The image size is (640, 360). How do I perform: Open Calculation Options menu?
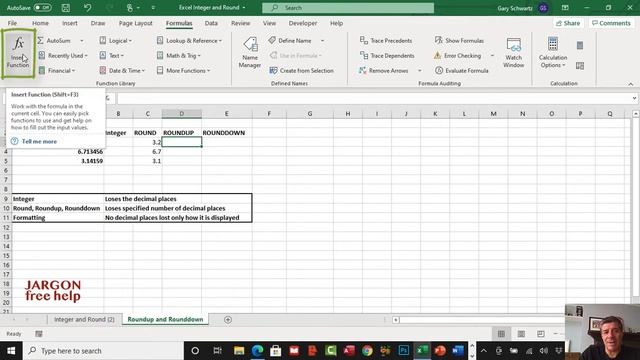pyautogui.click(x=553, y=53)
